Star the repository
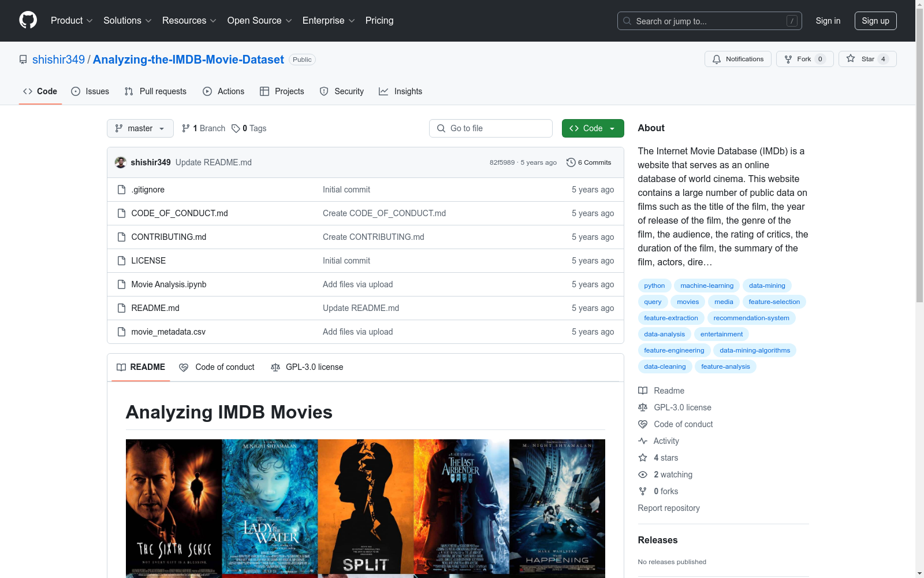 tap(867, 59)
